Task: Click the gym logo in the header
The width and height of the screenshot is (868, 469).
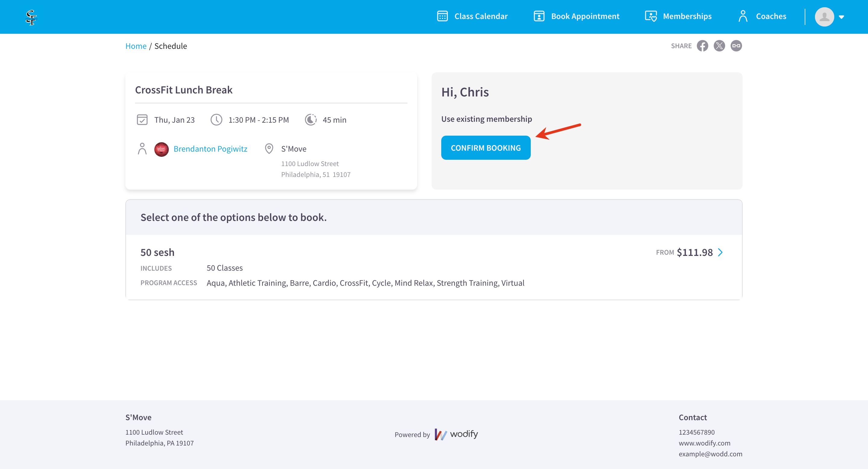Action: click(x=31, y=17)
